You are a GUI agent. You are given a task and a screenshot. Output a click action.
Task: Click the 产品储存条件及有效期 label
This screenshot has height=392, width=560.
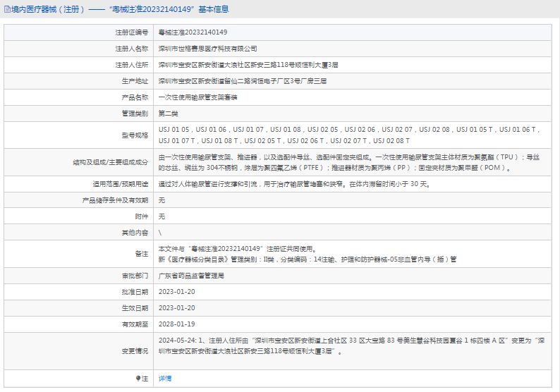(115, 200)
